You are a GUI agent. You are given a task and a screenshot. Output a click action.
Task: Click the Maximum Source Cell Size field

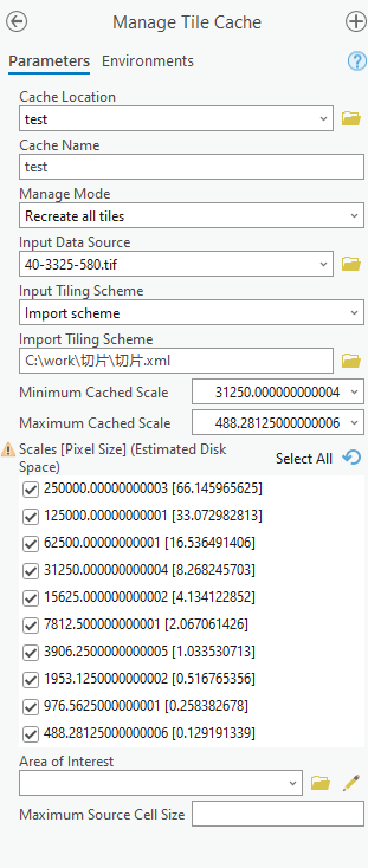click(x=277, y=814)
